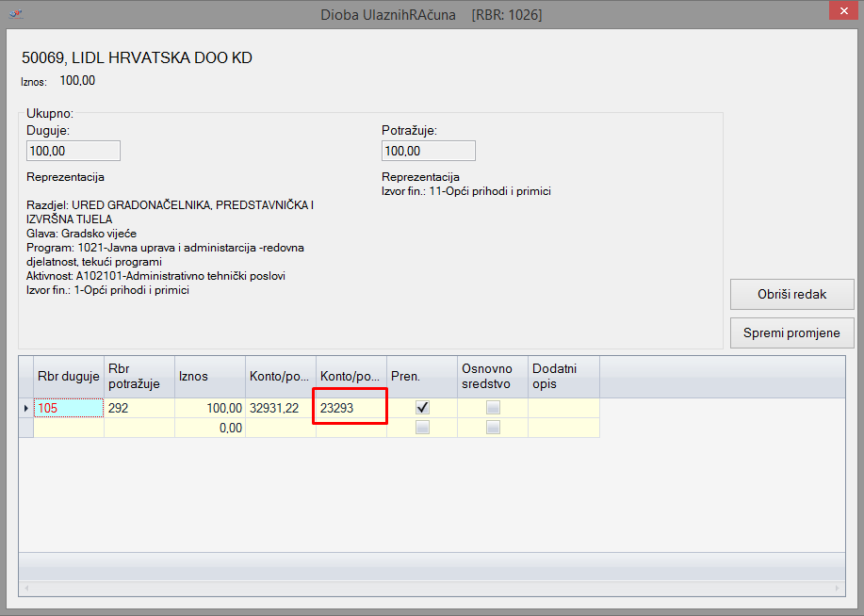The width and height of the screenshot is (864, 616).
Task: Click the Rbr potražuje column header
Action: [x=139, y=377]
